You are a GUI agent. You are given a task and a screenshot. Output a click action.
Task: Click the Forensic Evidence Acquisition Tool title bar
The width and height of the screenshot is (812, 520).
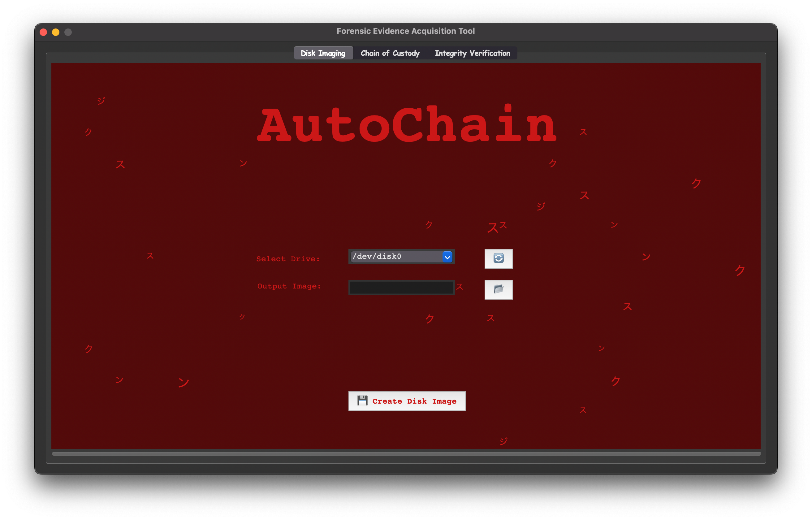(x=406, y=31)
